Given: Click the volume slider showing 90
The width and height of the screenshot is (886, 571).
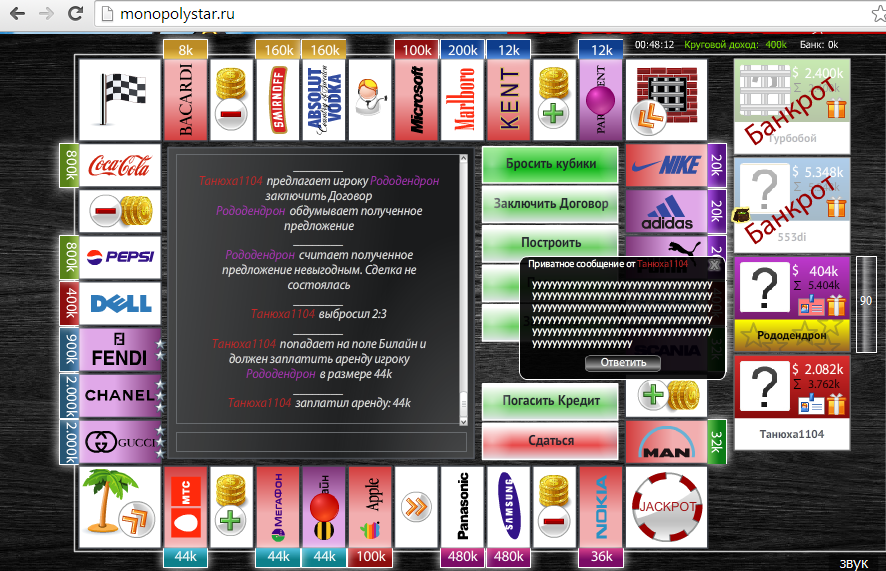Looking at the screenshot, I should pyautogui.click(x=866, y=304).
